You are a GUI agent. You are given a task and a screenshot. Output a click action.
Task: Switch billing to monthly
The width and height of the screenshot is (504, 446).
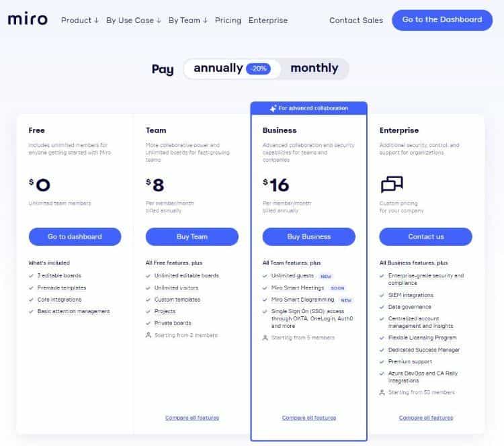(x=314, y=69)
